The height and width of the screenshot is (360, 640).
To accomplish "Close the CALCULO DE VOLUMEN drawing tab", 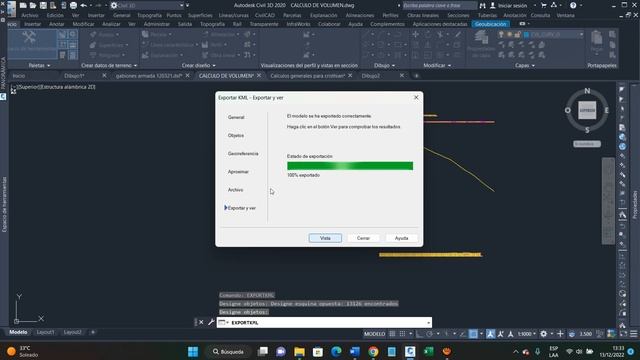I will pos(259,76).
